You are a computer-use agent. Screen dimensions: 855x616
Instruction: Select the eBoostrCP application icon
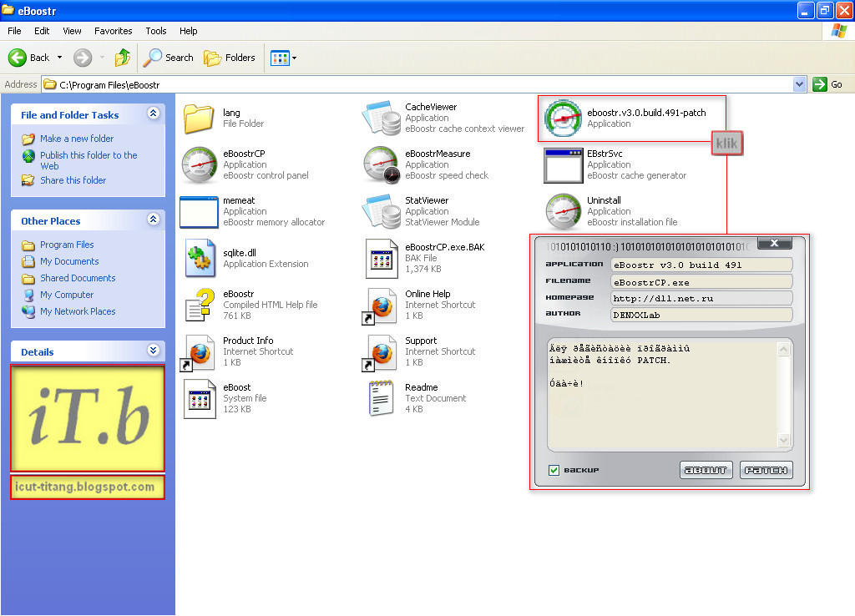(x=200, y=164)
